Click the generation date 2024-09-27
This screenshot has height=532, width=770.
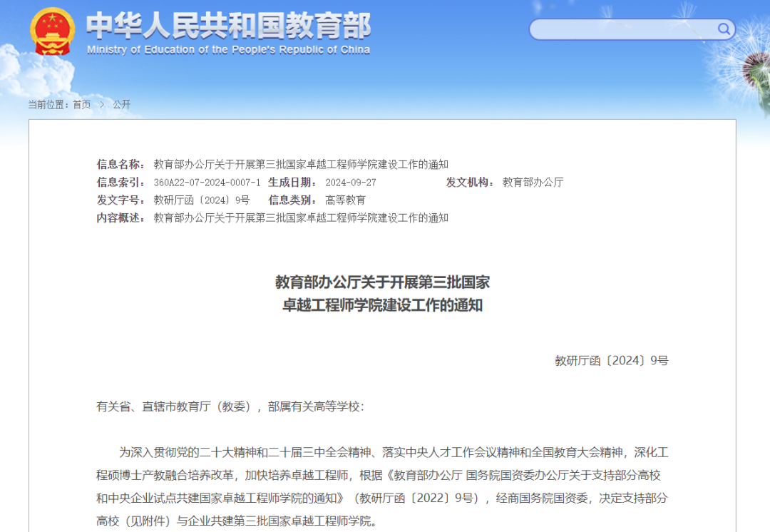(350, 182)
